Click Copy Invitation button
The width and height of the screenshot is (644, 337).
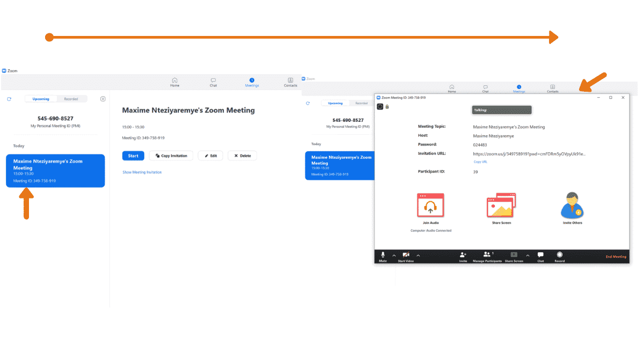click(171, 156)
